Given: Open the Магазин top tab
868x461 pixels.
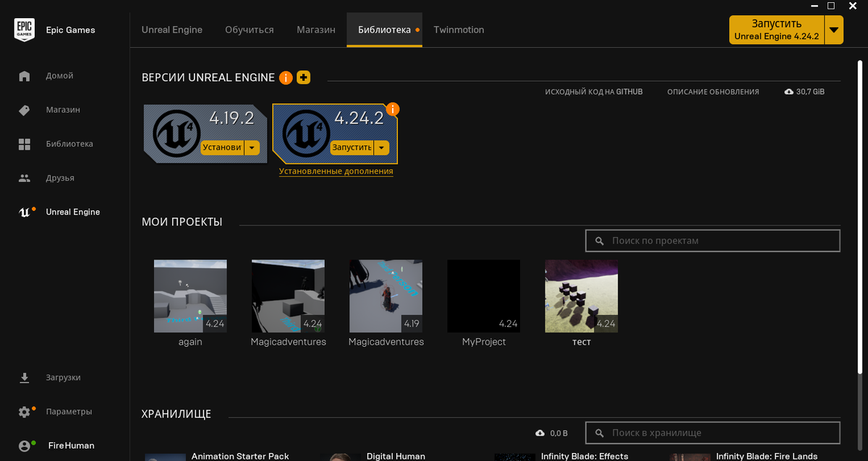Looking at the screenshot, I should (x=316, y=30).
